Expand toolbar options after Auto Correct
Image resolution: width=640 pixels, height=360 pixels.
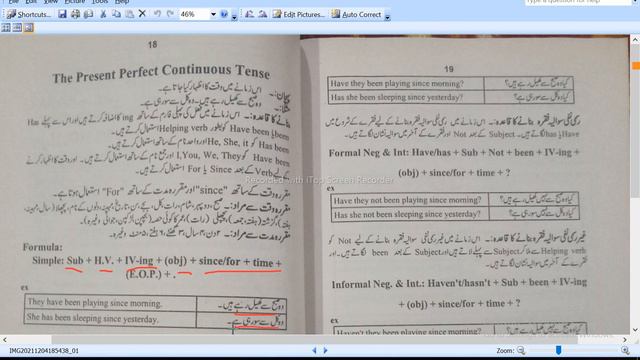click(x=388, y=16)
